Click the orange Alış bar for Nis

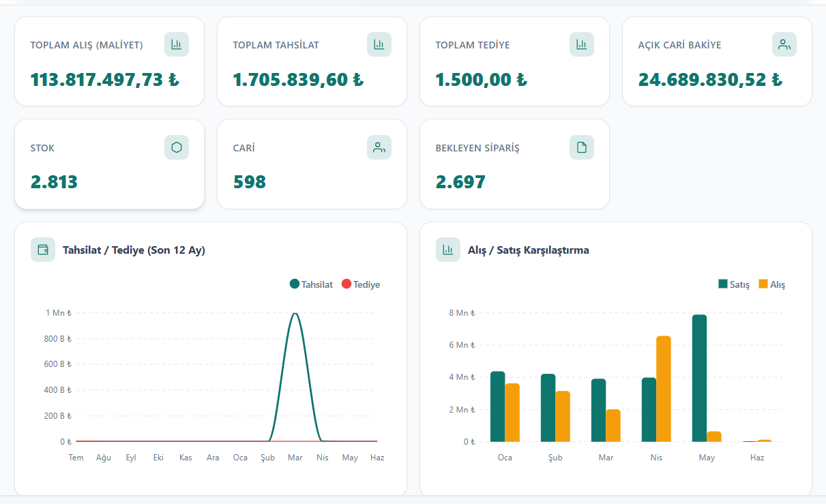664,389
